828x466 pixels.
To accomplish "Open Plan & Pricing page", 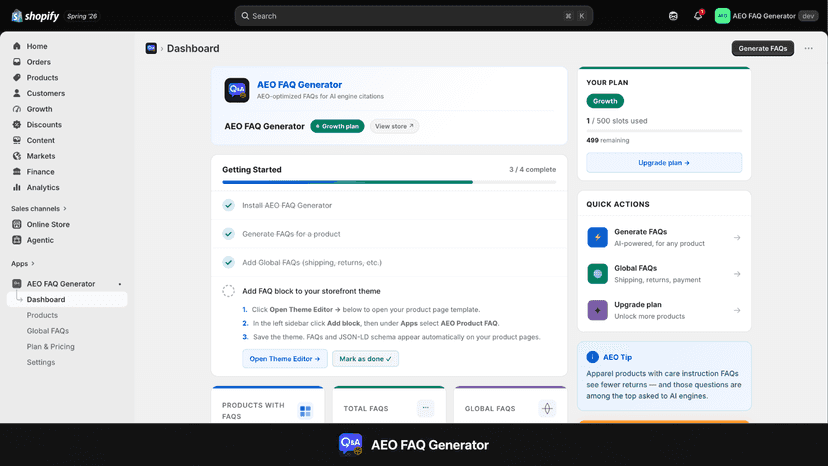I will [x=51, y=347].
